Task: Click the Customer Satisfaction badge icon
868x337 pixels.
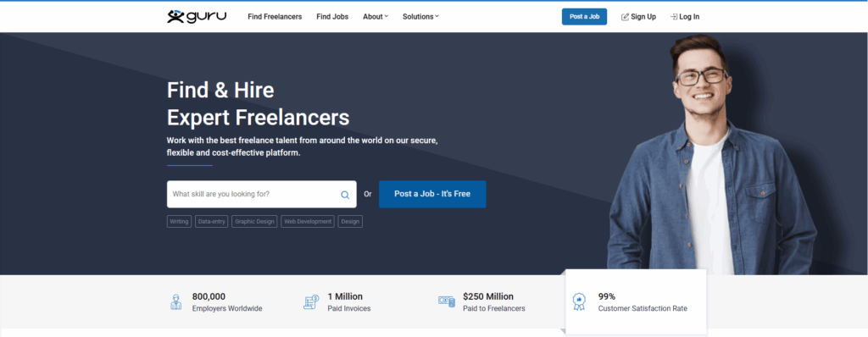Action: 578,301
